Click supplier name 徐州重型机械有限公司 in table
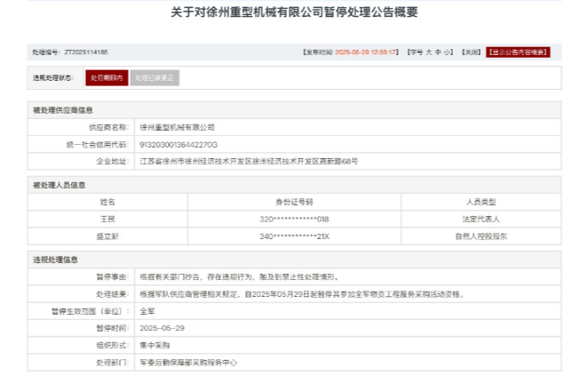This screenshot has height=392, width=588. click(x=178, y=127)
